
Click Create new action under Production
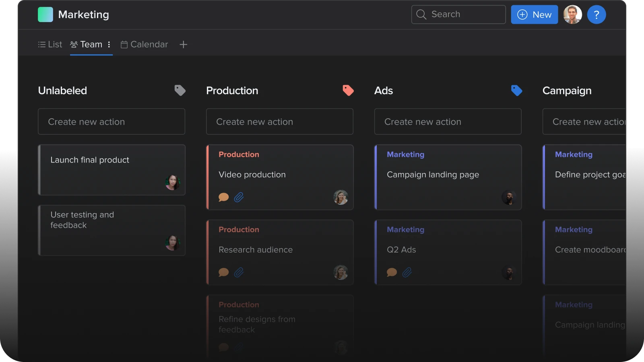coord(279,121)
